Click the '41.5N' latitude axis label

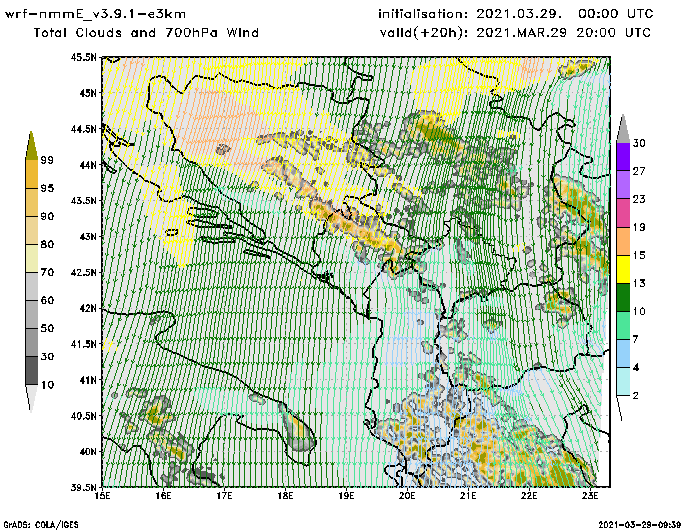coord(83,344)
